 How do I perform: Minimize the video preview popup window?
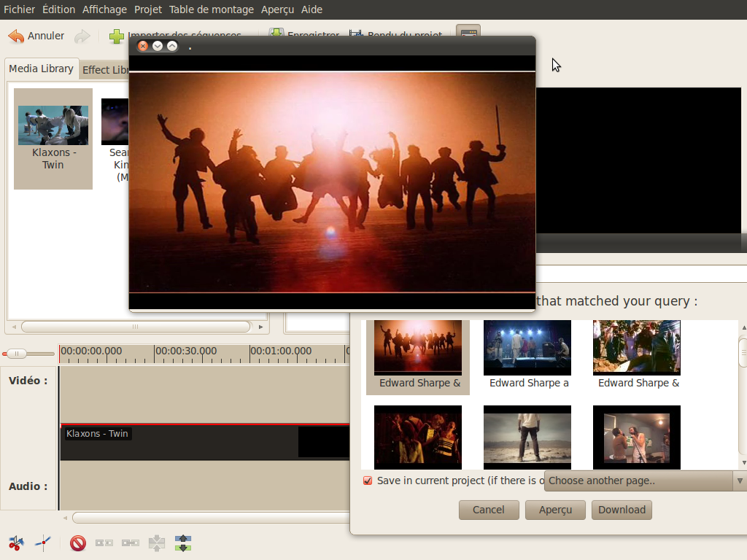158,46
